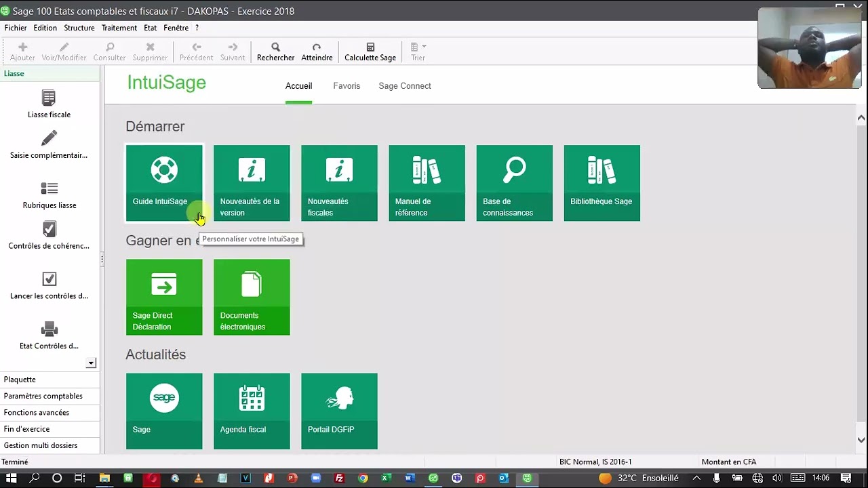Image resolution: width=868 pixels, height=488 pixels.
Task: Open the notification center icon
Action: pyautogui.click(x=846, y=478)
